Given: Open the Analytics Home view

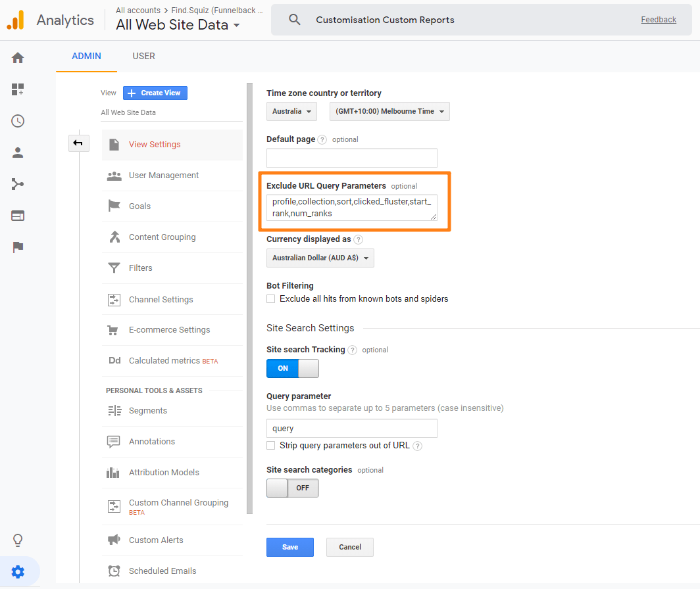Looking at the screenshot, I should pos(17,58).
